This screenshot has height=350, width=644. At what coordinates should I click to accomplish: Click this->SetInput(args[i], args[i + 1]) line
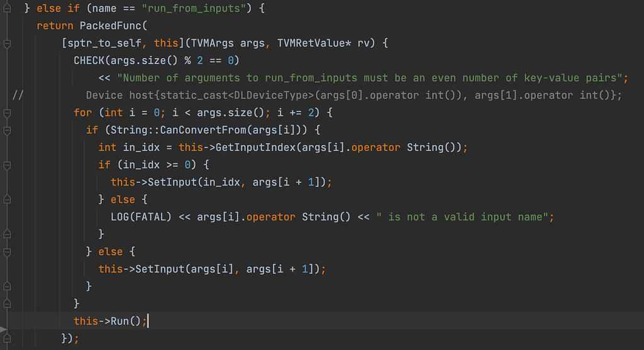pyautogui.click(x=212, y=269)
